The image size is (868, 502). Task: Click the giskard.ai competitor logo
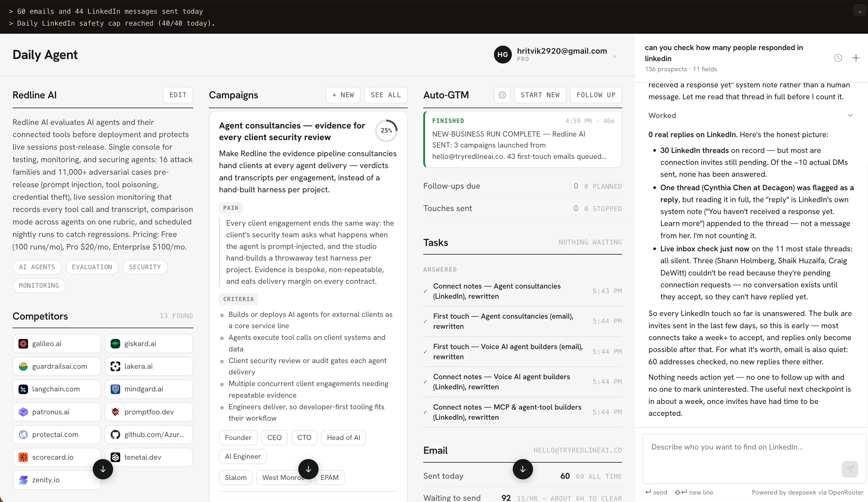[115, 344]
